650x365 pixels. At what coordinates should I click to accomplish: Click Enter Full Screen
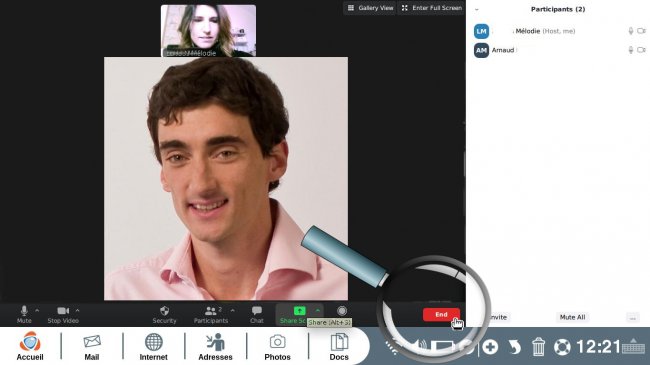431,8
